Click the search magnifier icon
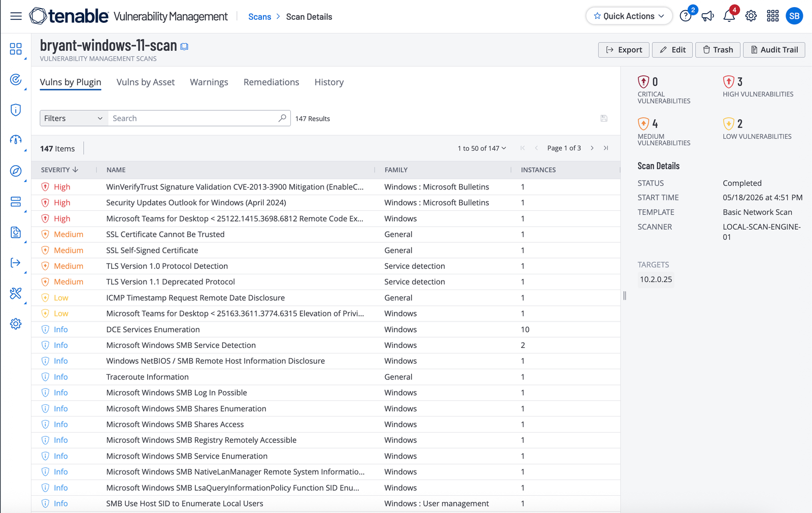 pos(282,118)
